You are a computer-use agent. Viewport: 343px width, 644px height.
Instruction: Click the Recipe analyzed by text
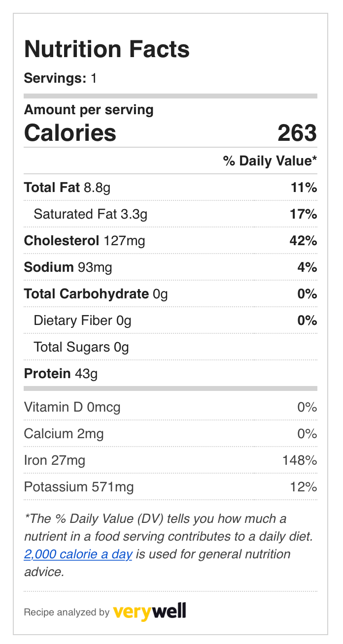tap(66, 612)
